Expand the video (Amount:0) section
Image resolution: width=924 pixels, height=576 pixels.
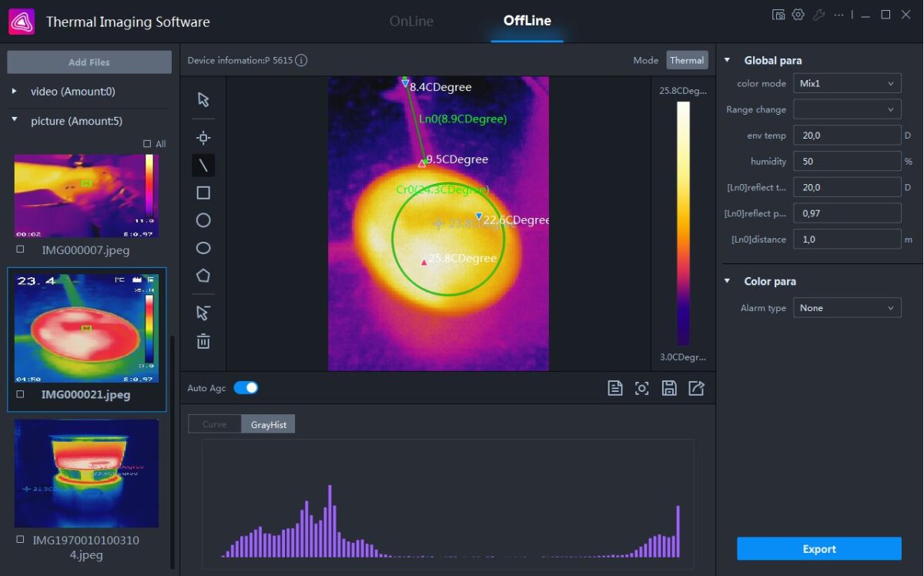tap(15, 92)
